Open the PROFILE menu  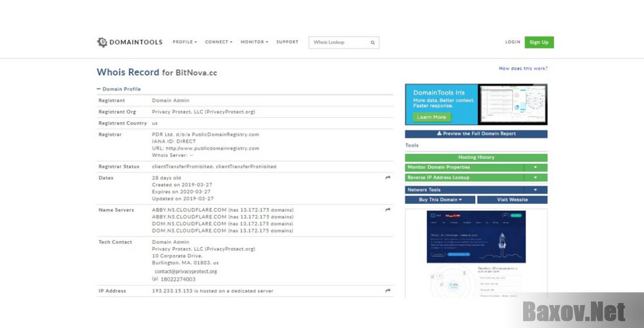(185, 42)
